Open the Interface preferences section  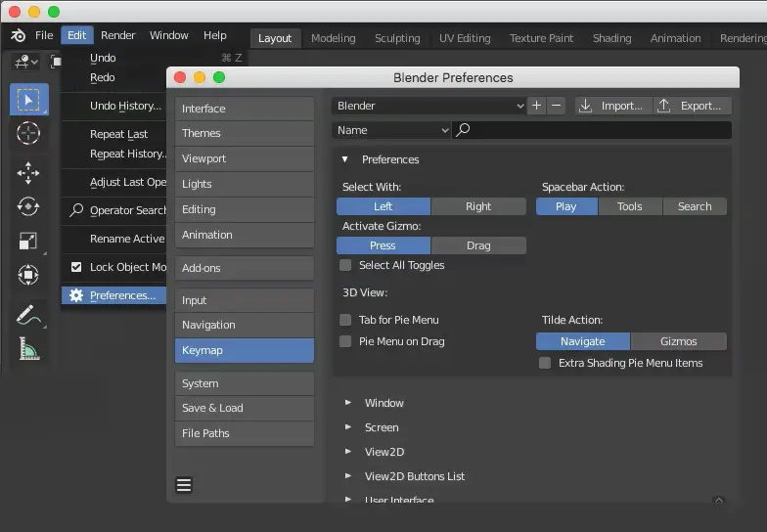[x=245, y=109]
